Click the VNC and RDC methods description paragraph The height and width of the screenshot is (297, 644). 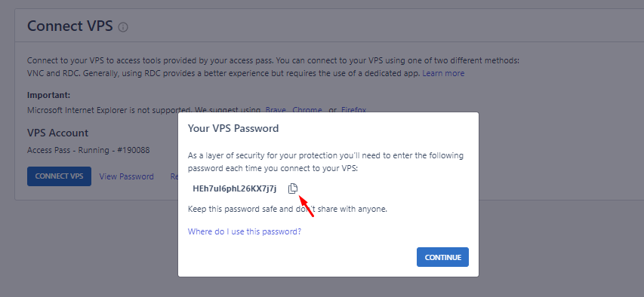(273, 67)
